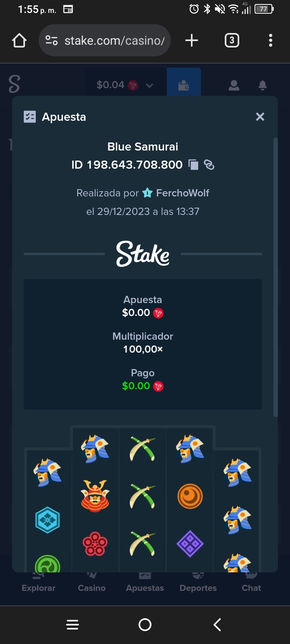Viewport: 290px width, 644px height.
Task: Click the chain link icon beside bet ID
Action: click(209, 165)
